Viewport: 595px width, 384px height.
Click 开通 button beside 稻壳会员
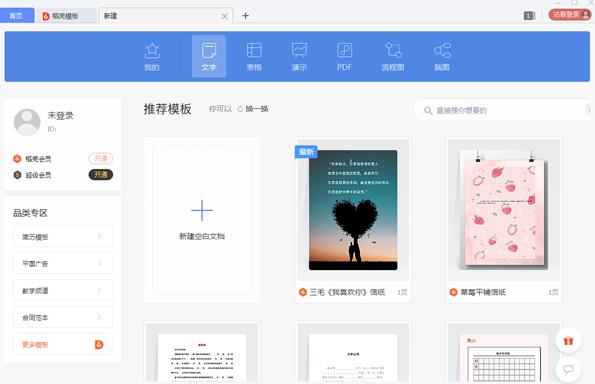coord(101,158)
